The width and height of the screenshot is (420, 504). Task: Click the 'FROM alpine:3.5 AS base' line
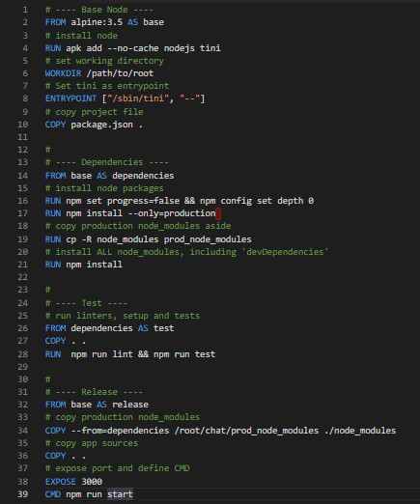(x=104, y=22)
